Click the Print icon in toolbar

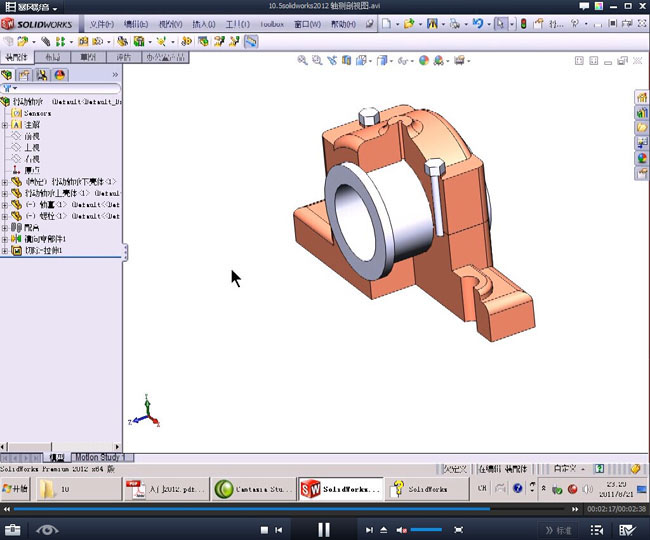click(455, 24)
